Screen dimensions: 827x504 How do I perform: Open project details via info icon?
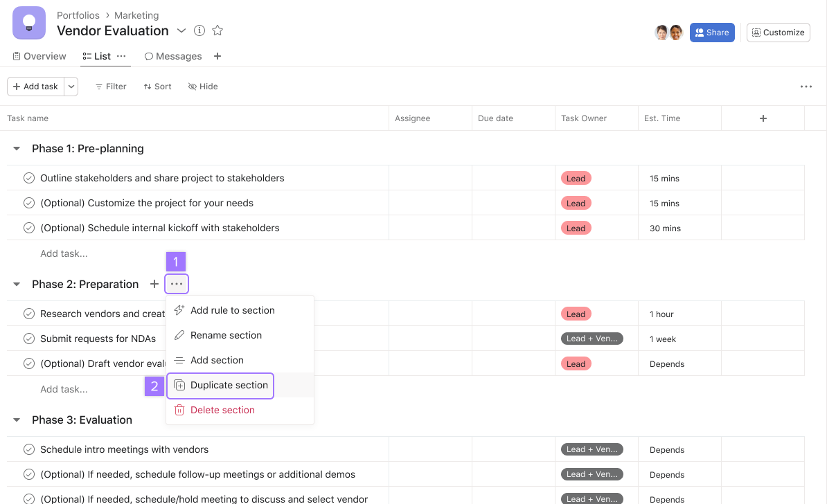[x=199, y=30]
